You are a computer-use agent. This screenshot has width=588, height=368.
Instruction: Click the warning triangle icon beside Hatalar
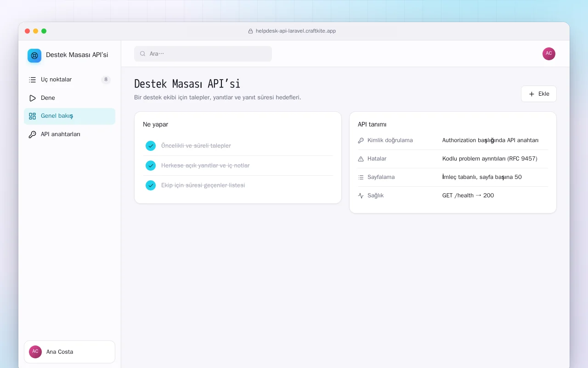point(361,159)
